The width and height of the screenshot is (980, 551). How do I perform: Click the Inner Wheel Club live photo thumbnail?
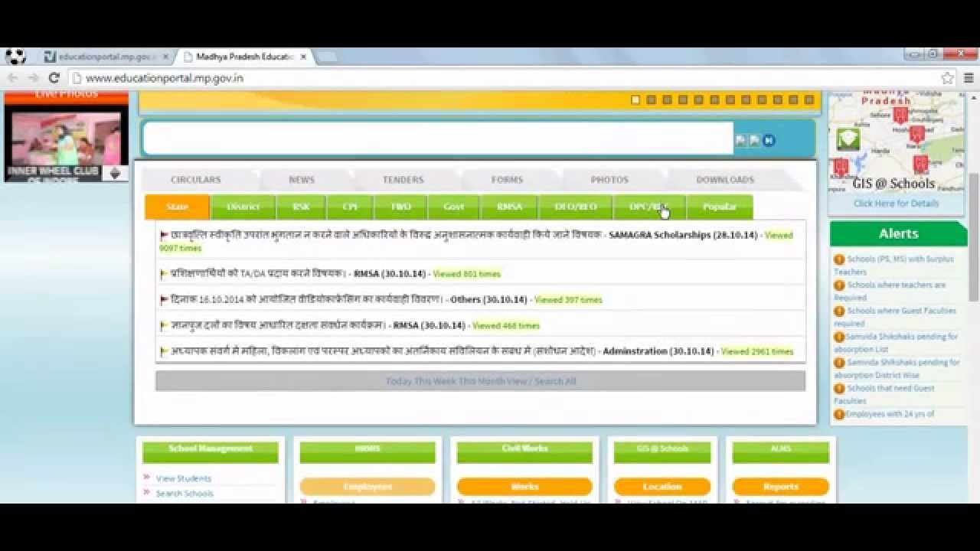pos(66,144)
